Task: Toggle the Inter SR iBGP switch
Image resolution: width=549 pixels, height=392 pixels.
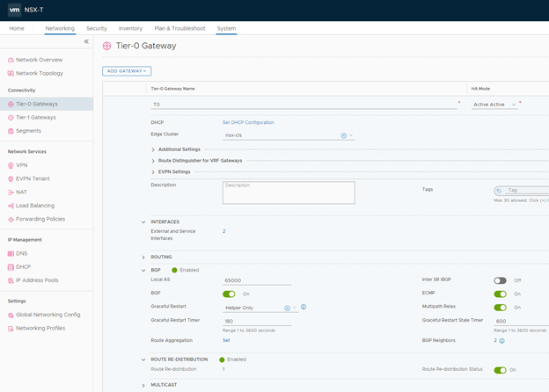Action: click(500, 280)
